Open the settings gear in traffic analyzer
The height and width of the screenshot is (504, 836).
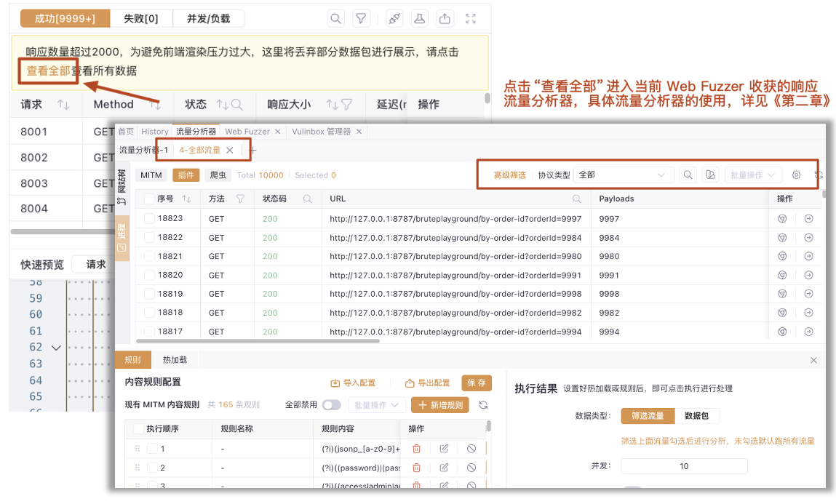click(796, 175)
